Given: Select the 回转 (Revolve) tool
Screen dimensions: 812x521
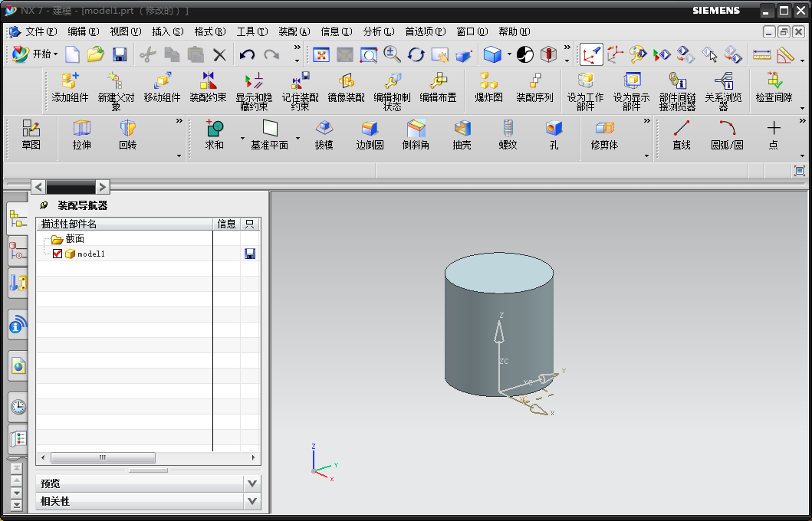Looking at the screenshot, I should click(127, 133).
